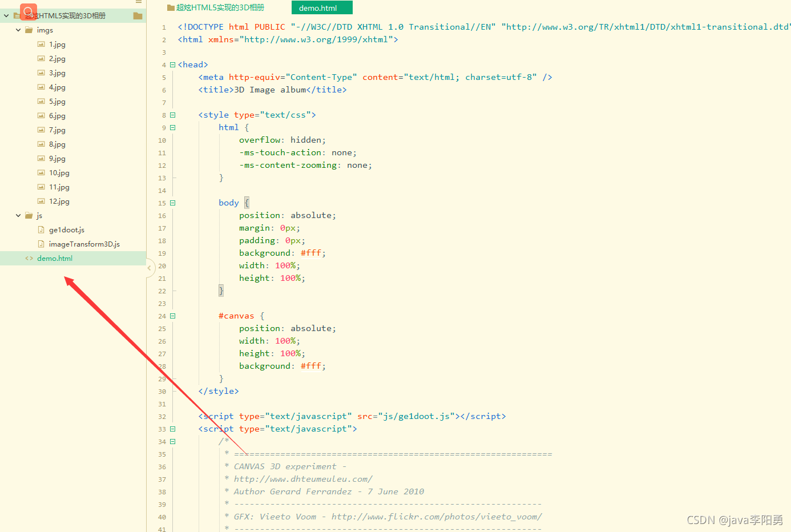Viewport: 791px width, 532px height.
Task: Hide the project sidebar using the collapse handle
Action: [x=150, y=267]
